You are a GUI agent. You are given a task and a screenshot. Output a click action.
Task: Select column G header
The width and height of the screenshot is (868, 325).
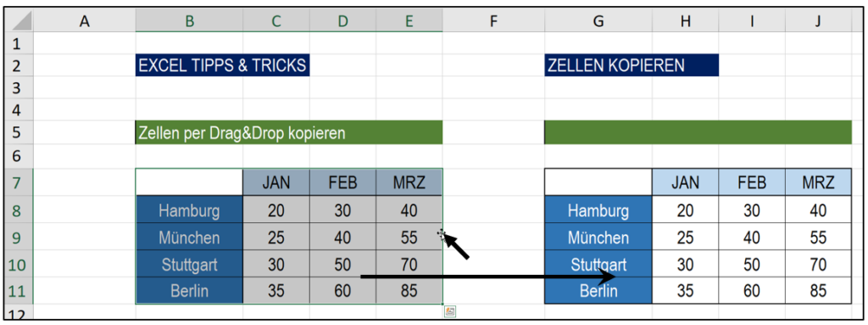point(598,21)
